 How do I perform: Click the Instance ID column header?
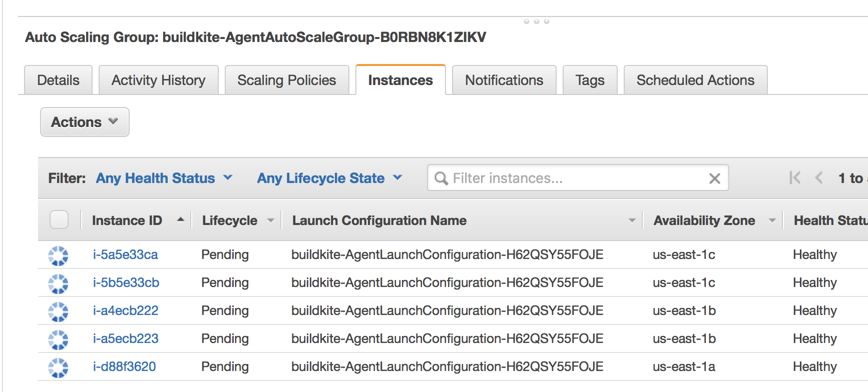click(127, 220)
